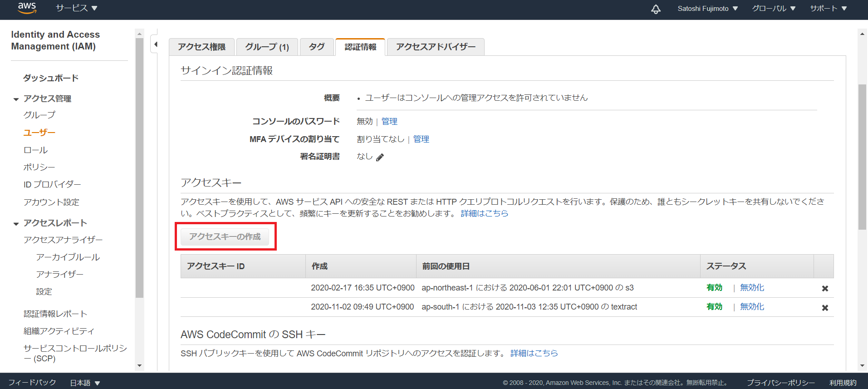
Task: Collapse the side navigation panel arrow
Action: coord(156,44)
